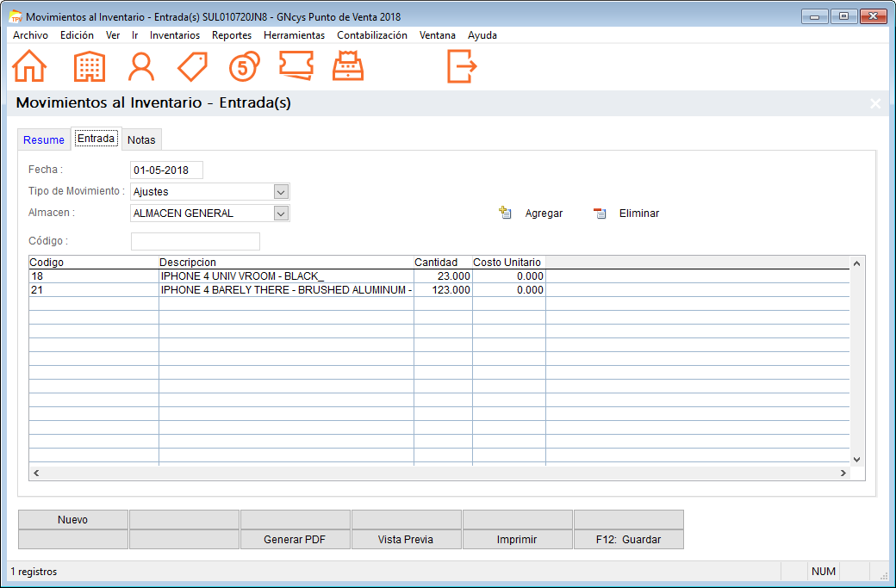Click the unit cost cell for code 21
The image size is (896, 588).
click(x=509, y=290)
